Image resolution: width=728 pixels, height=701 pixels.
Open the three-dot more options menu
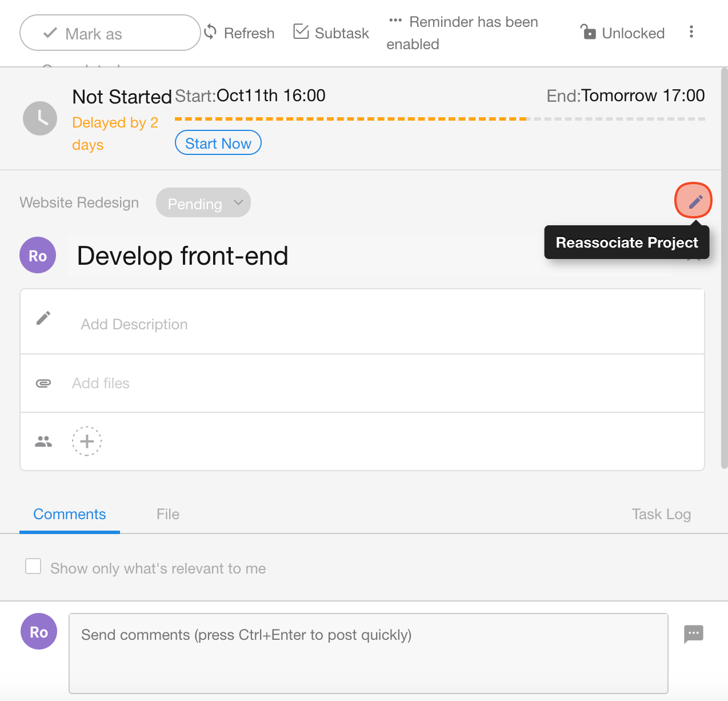click(691, 32)
